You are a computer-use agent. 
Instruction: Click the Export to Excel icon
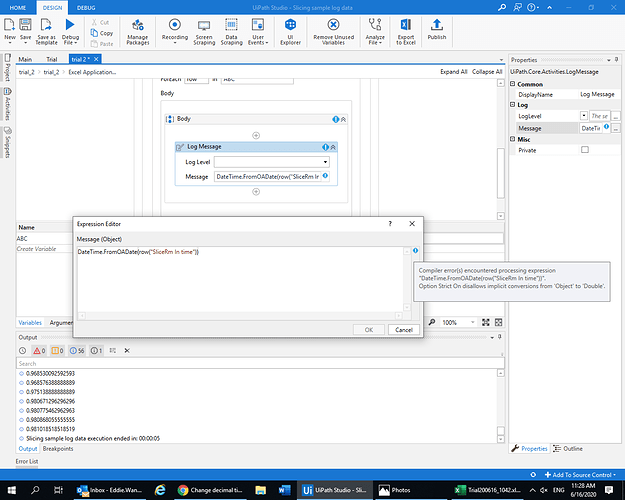(x=405, y=26)
